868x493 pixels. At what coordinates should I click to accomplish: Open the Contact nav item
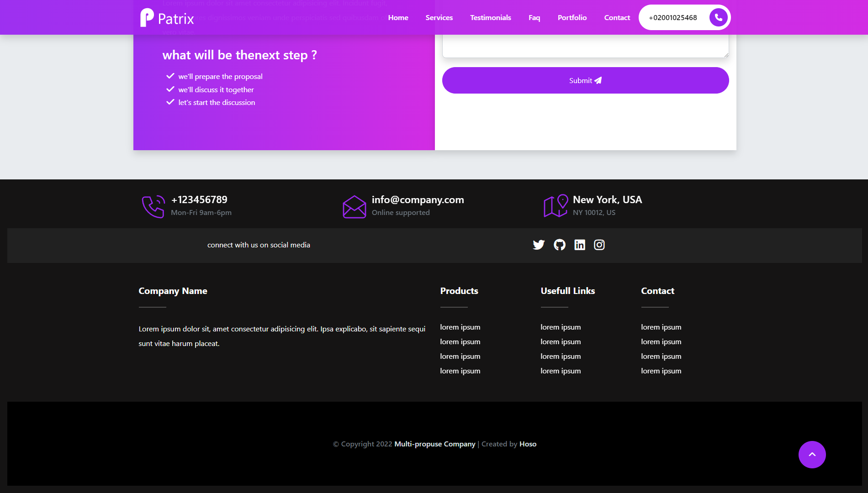click(x=617, y=17)
